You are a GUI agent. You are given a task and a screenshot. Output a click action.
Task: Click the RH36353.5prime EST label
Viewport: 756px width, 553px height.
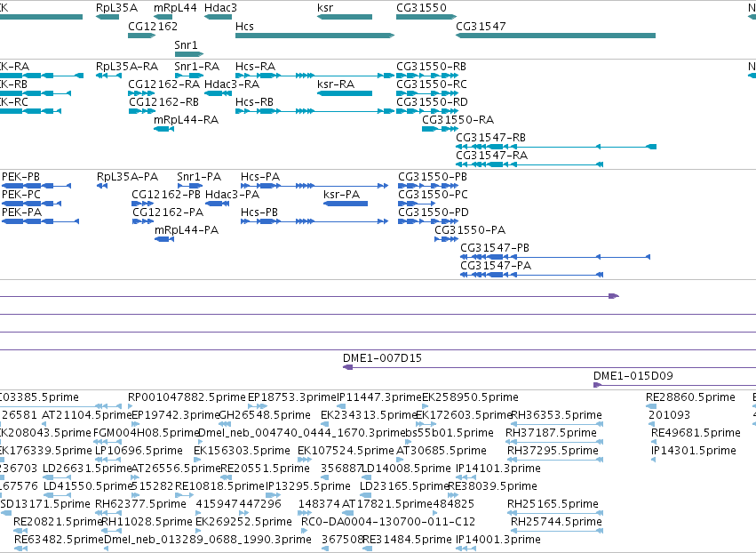click(x=556, y=415)
